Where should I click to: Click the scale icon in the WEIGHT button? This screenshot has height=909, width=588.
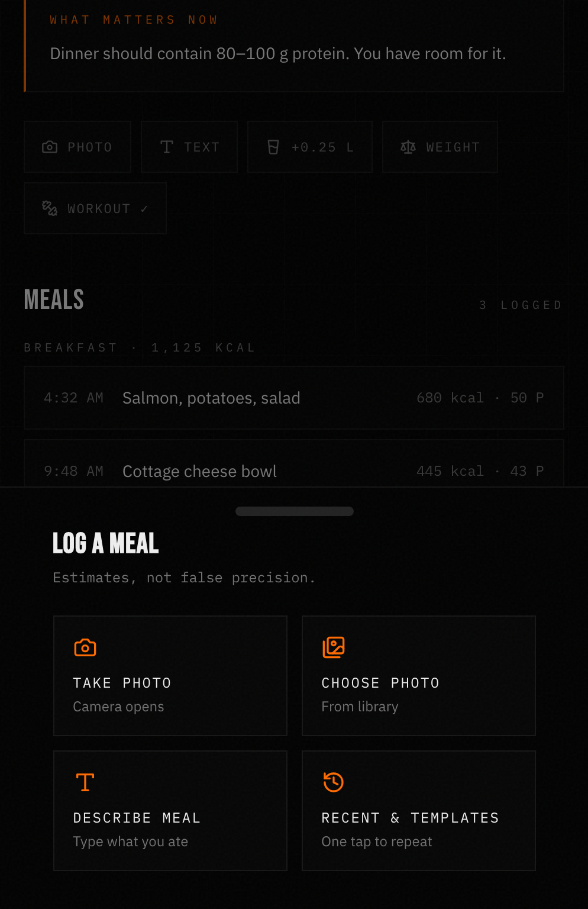pyautogui.click(x=408, y=147)
